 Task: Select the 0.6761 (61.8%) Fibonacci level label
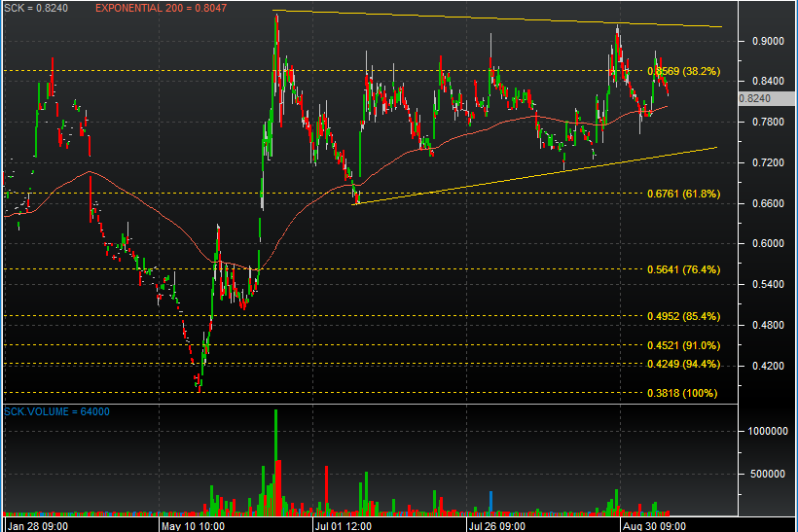[683, 194]
